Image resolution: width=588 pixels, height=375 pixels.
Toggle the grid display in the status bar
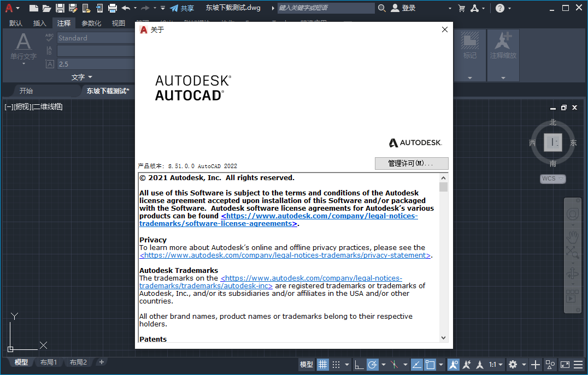(322, 364)
